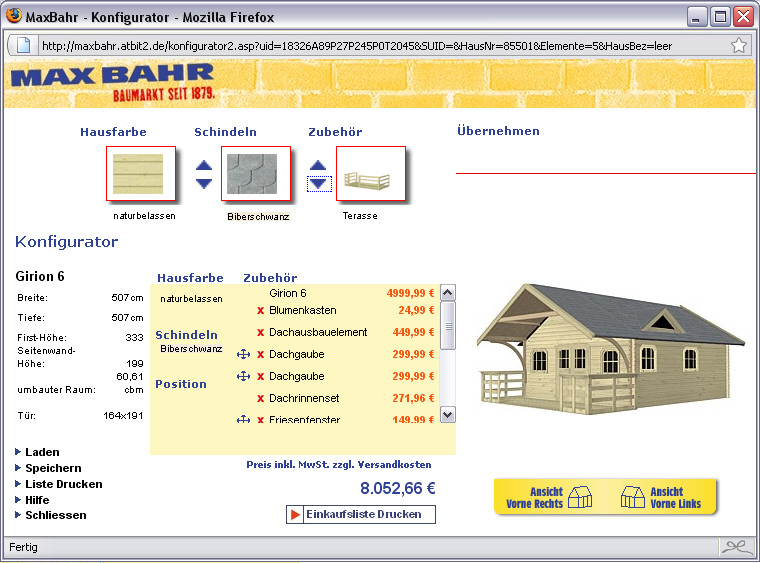Click the Max Bahr logo
Screen dimensions: 760x563
tap(113, 82)
